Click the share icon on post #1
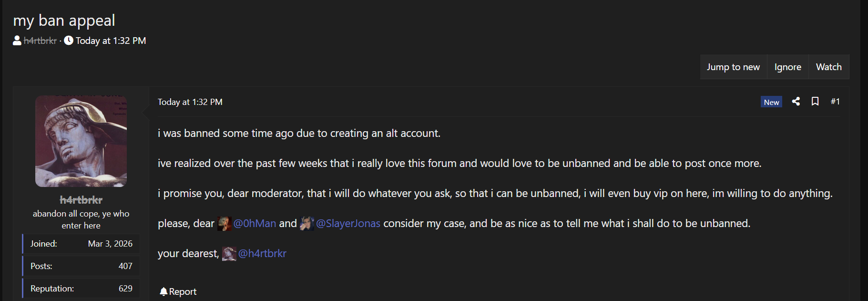 [796, 101]
